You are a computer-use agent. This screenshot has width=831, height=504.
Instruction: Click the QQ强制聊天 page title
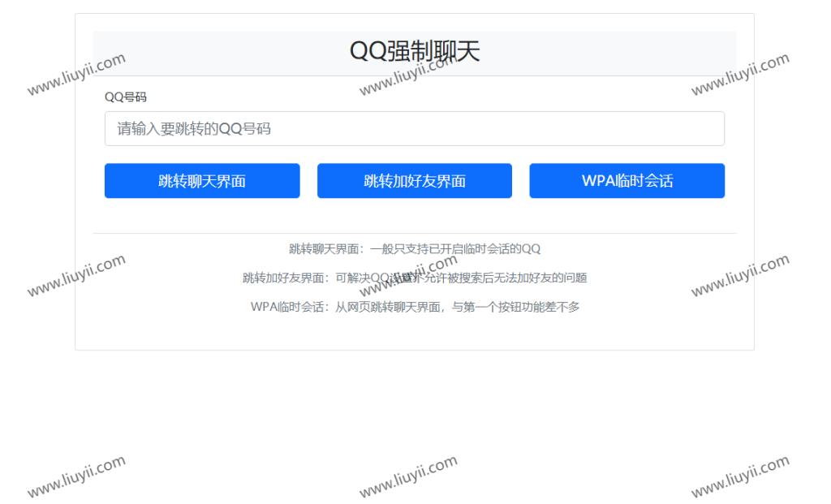pyautogui.click(x=415, y=51)
